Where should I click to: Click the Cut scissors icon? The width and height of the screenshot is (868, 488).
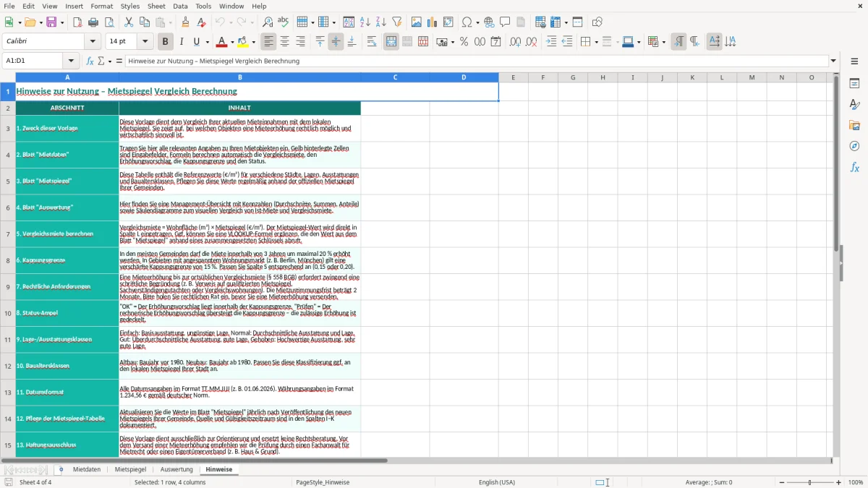[128, 22]
